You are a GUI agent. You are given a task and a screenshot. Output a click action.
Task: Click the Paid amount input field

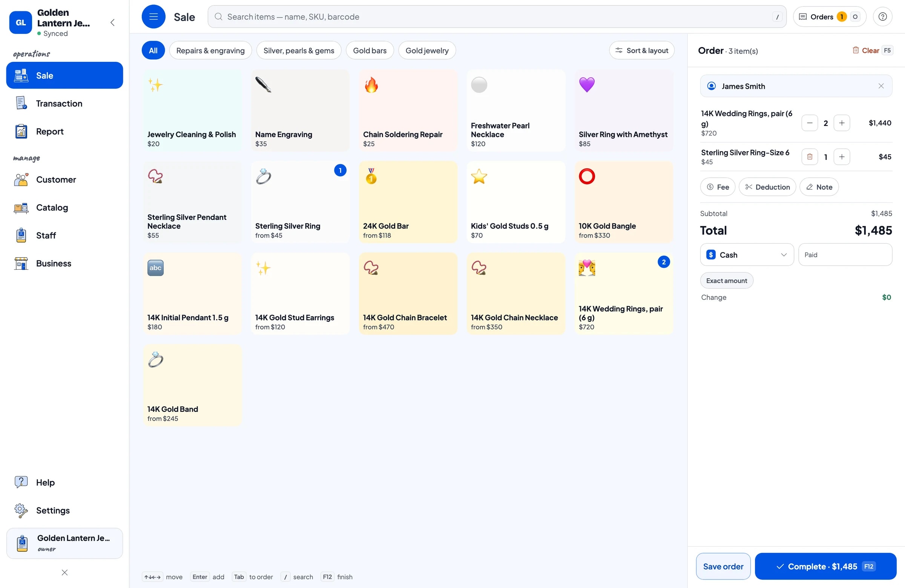tap(845, 255)
